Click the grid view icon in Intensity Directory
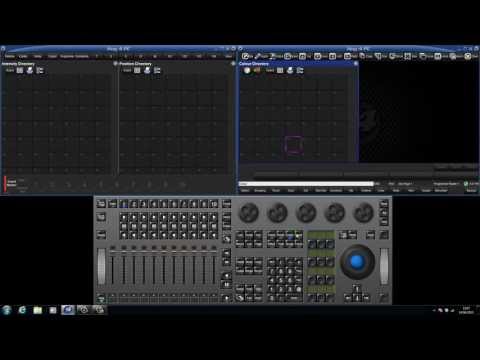Viewport: 480px width, 360px height. [x=20, y=70]
